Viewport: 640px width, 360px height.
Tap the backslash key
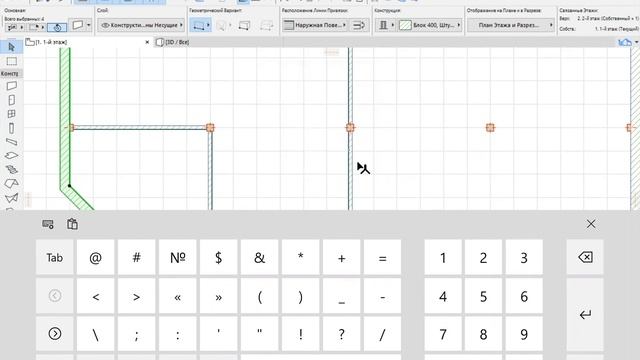coord(96,334)
